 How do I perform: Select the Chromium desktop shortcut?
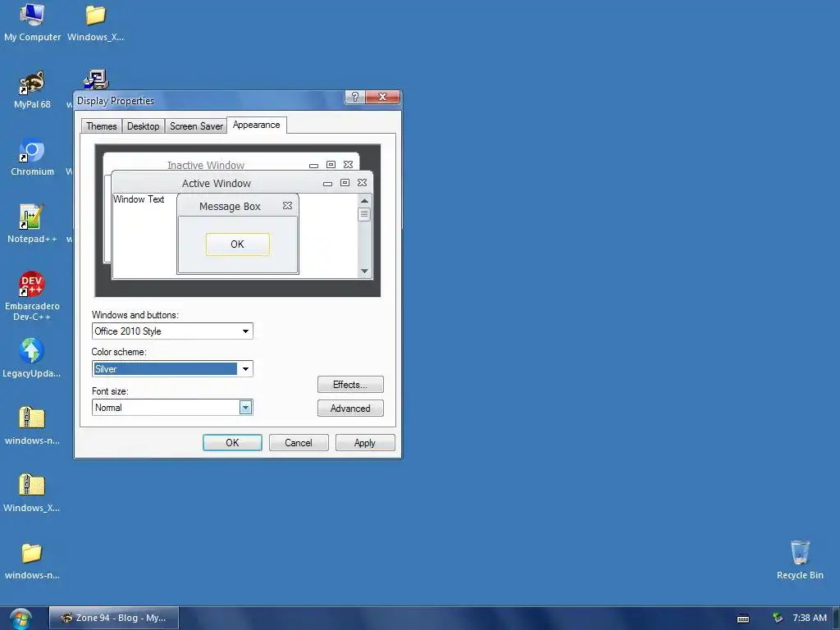pyautogui.click(x=32, y=157)
